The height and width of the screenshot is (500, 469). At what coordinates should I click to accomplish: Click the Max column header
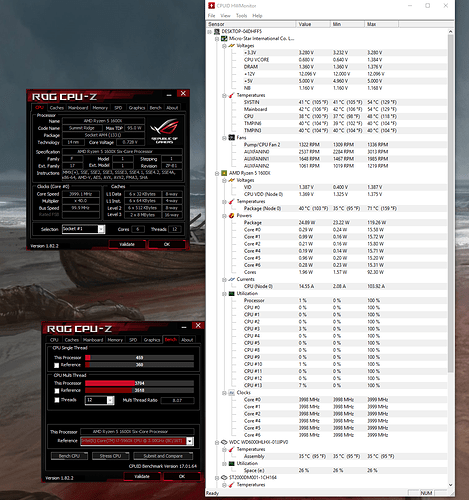381,24
